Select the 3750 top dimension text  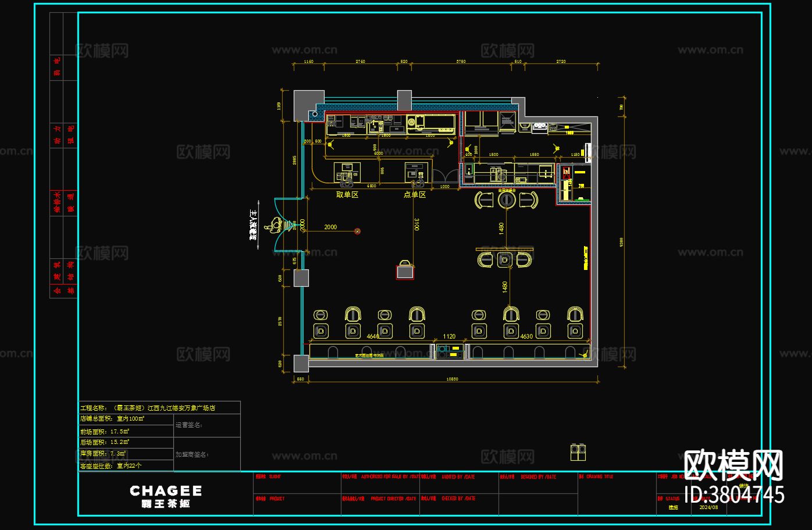(x=461, y=61)
